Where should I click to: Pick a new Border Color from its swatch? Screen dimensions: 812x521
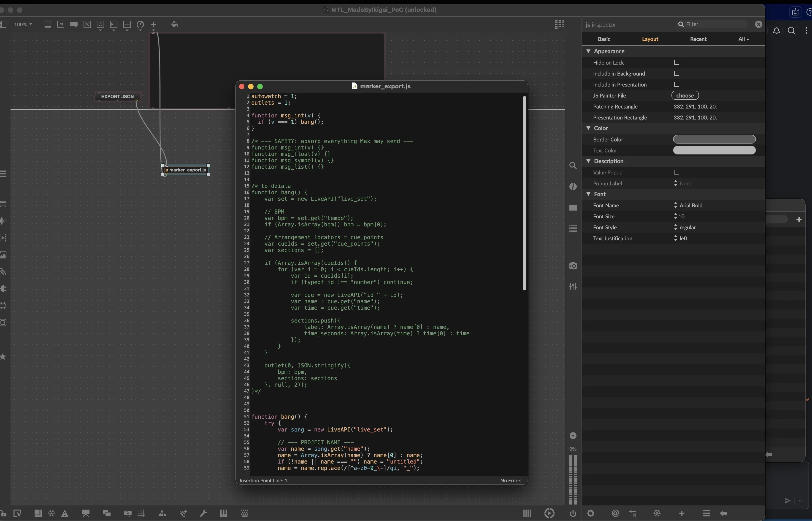pos(714,139)
